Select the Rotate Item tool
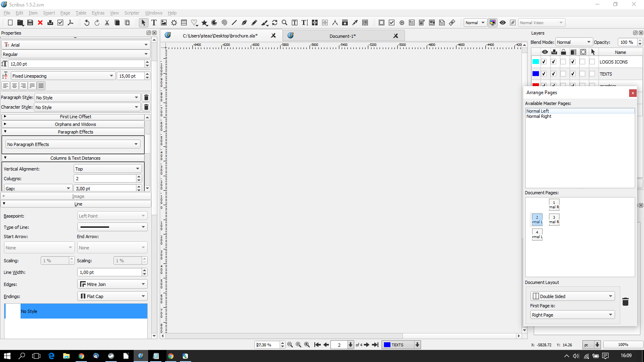The height and width of the screenshot is (362, 644). click(x=275, y=23)
